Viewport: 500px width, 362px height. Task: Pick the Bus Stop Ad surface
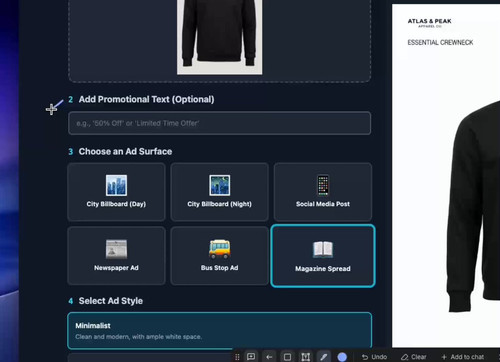click(x=219, y=256)
